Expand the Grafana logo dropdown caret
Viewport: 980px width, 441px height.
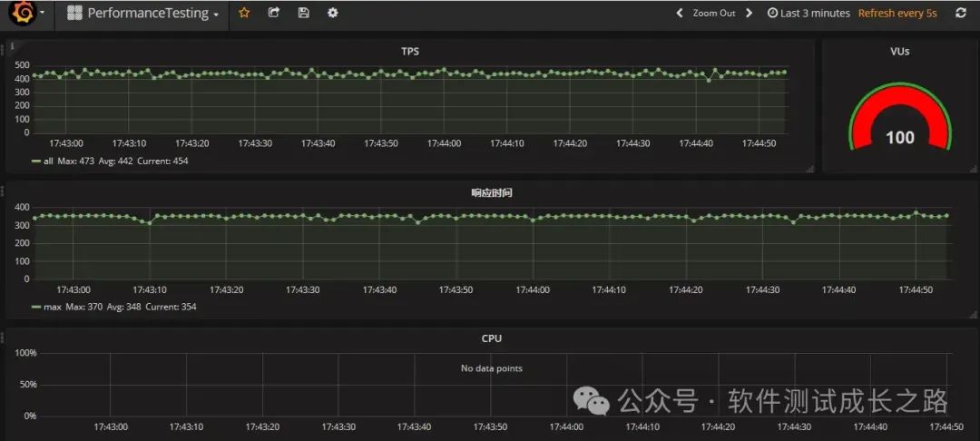click(43, 13)
